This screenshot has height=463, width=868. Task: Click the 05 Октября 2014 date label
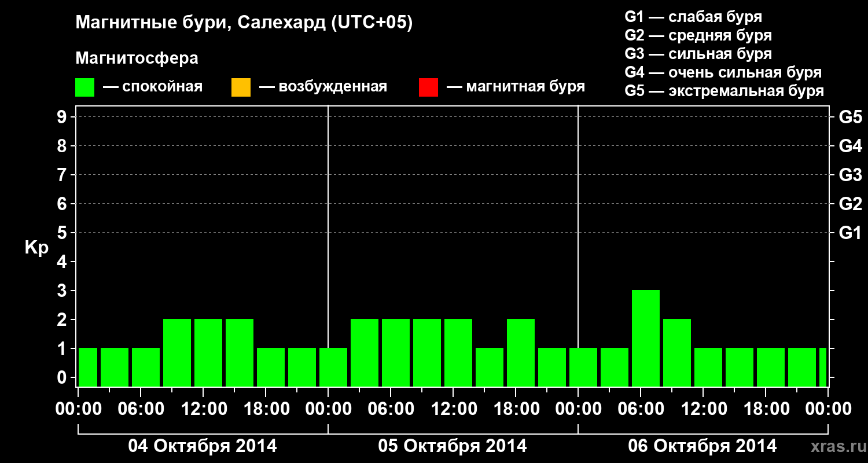[453, 446]
